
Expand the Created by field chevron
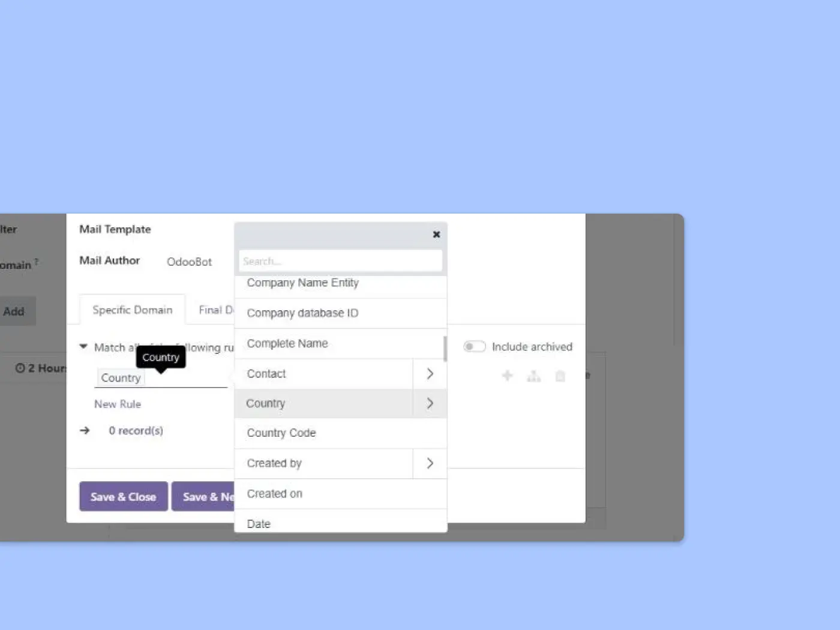(x=430, y=463)
